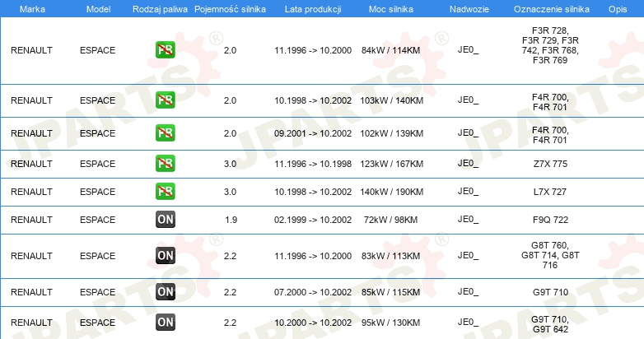The image size is (644, 339).
Task: Select the G9T 710 engine code in 115KM row
Action: coord(550,292)
